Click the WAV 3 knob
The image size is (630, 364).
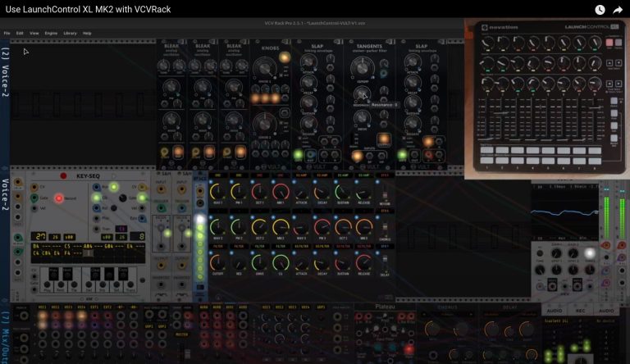click(301, 227)
